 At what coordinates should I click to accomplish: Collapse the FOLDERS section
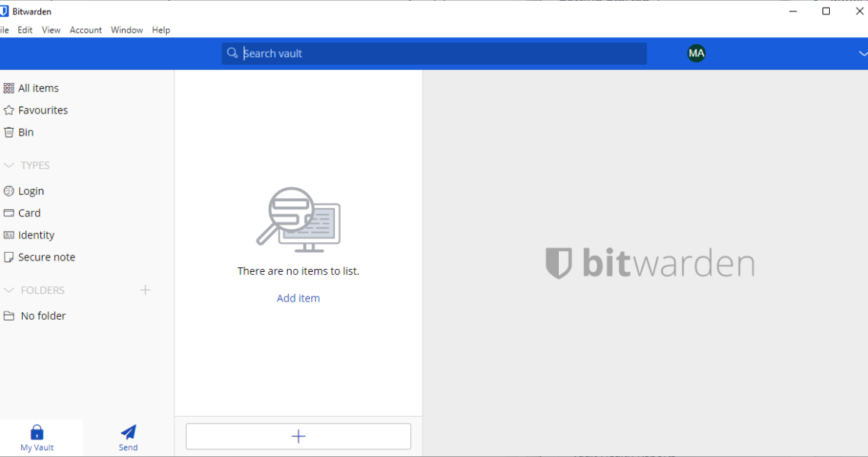(9, 290)
